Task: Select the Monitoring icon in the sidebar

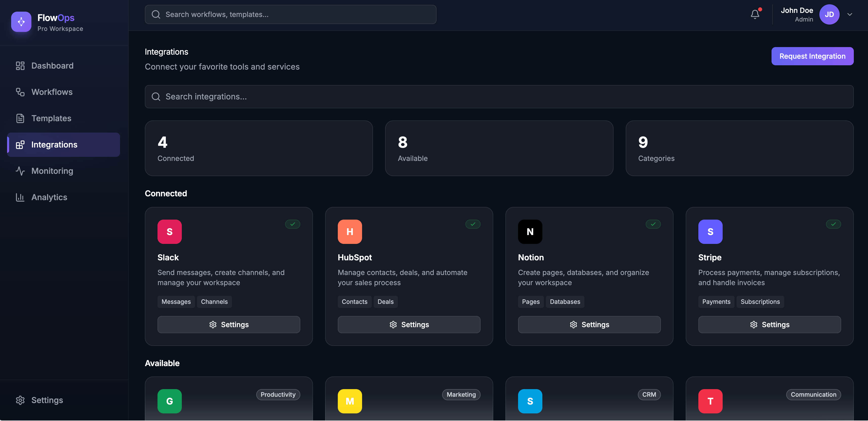Action: 20,171
